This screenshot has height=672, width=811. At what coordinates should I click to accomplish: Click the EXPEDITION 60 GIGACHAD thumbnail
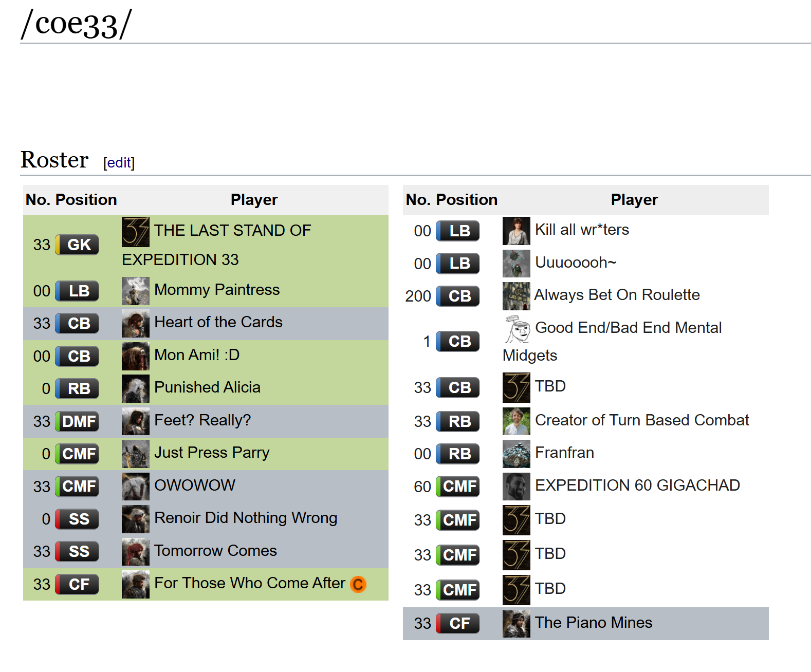click(x=517, y=487)
